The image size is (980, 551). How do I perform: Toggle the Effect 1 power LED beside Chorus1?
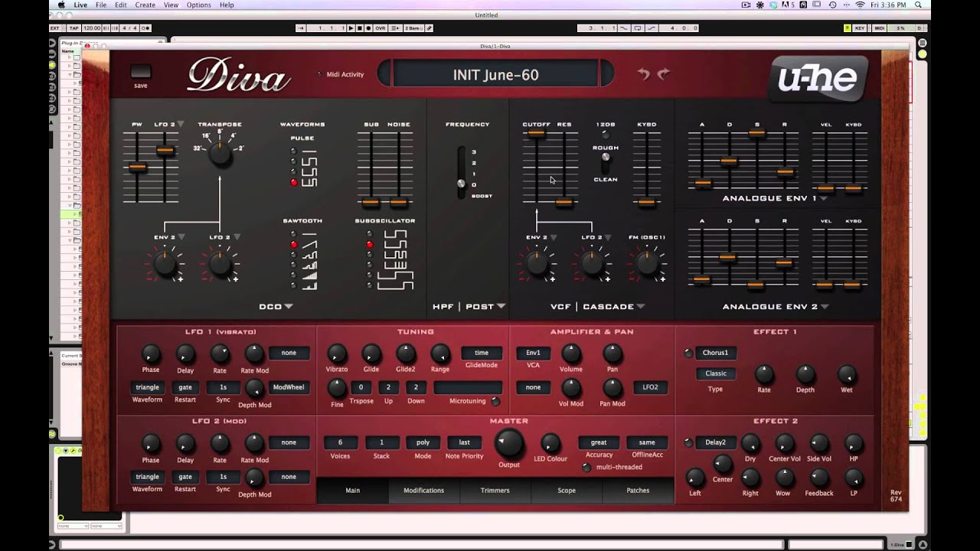point(688,353)
